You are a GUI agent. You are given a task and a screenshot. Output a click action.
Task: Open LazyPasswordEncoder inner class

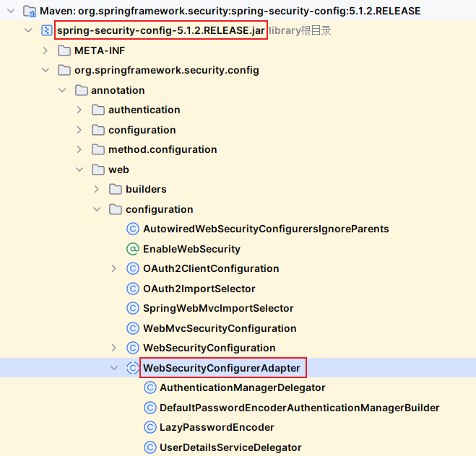click(x=217, y=427)
